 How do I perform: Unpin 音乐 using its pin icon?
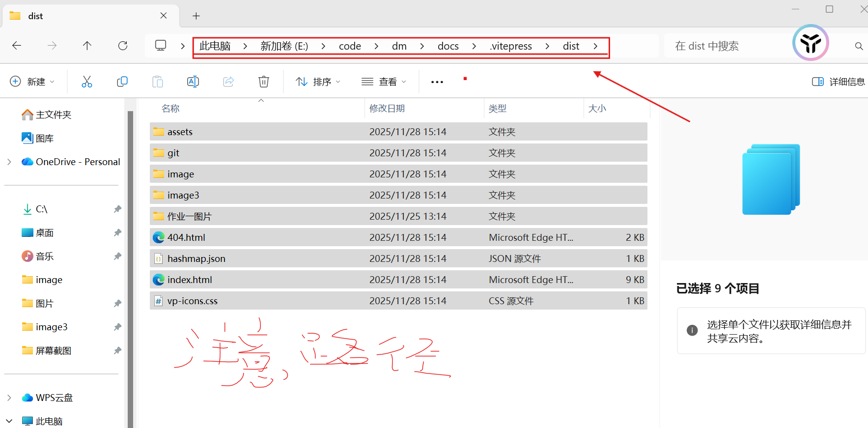tap(117, 256)
